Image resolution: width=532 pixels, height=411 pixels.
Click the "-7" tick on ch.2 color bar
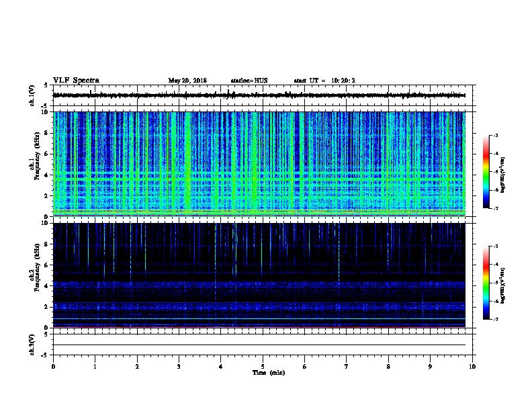click(x=496, y=320)
